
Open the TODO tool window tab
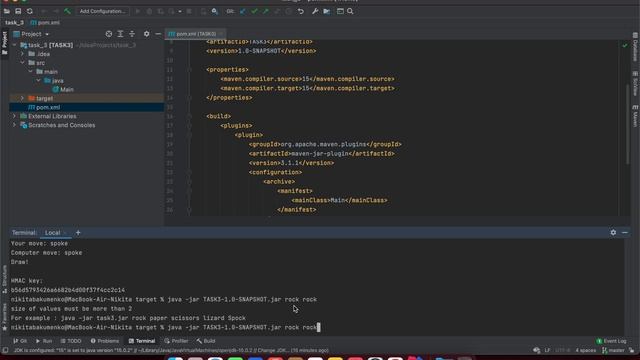pyautogui.click(x=71, y=341)
